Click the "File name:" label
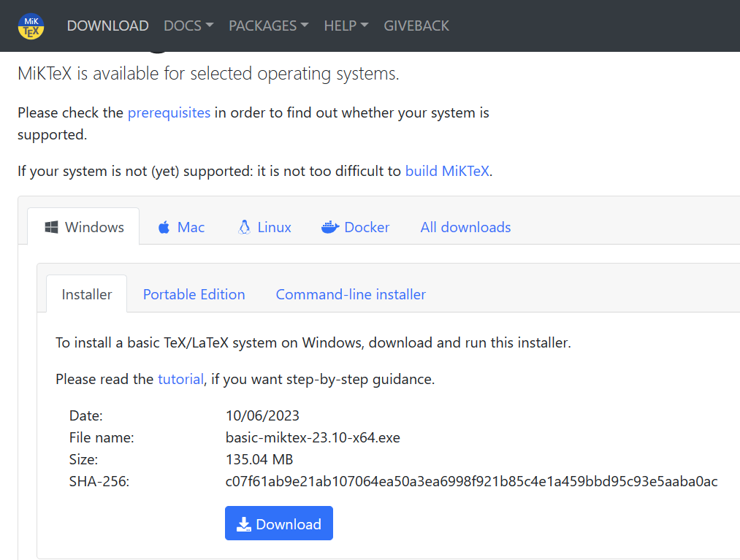 pyautogui.click(x=102, y=438)
